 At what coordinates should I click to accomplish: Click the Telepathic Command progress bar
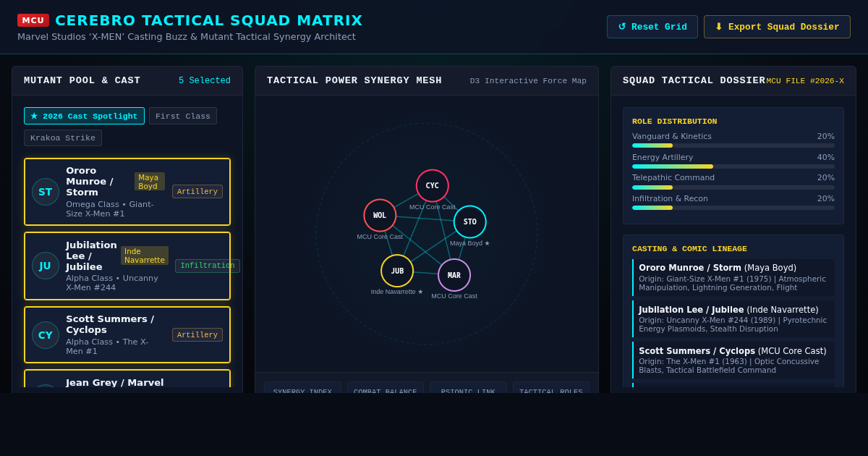tap(733, 187)
